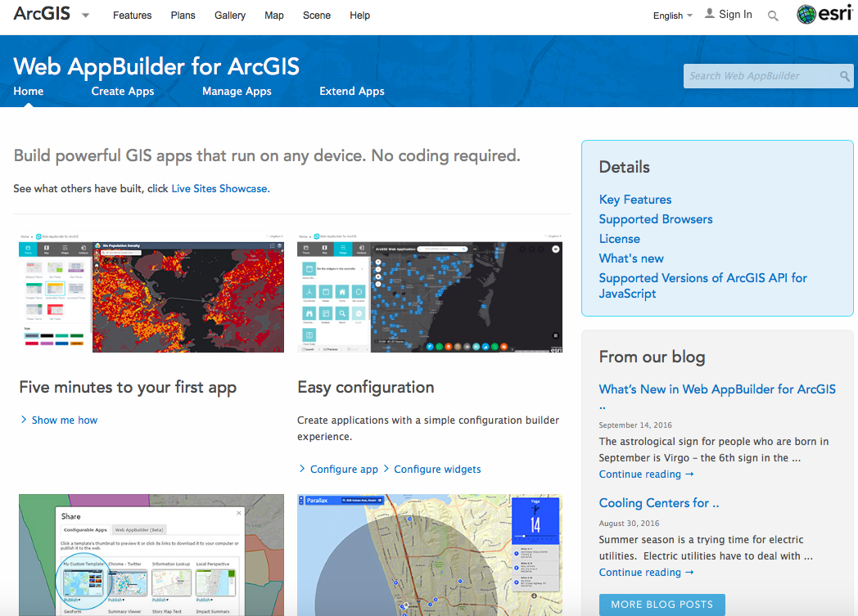Click the chevron before Configure app
Image resolution: width=858 pixels, height=616 pixels.
pyautogui.click(x=302, y=469)
